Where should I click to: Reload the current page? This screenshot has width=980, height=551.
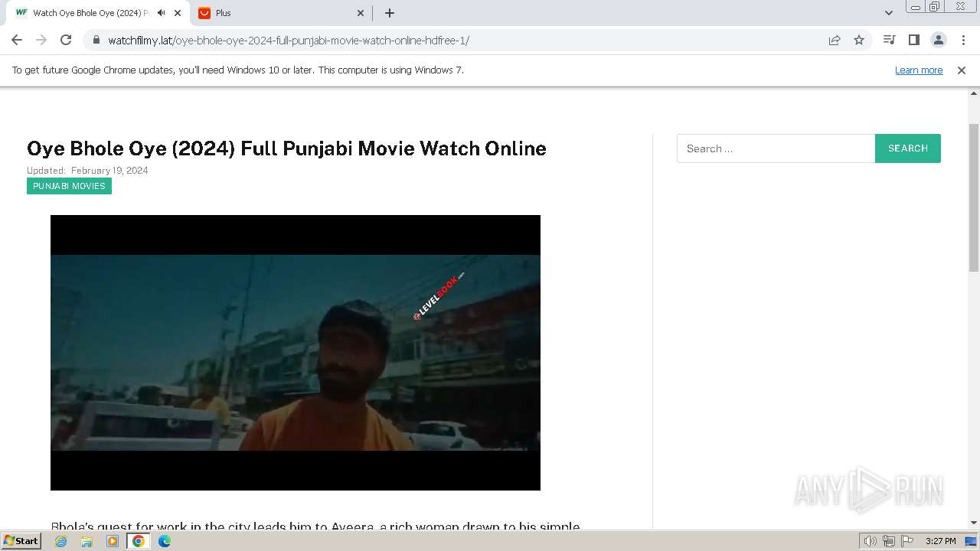pyautogui.click(x=66, y=40)
